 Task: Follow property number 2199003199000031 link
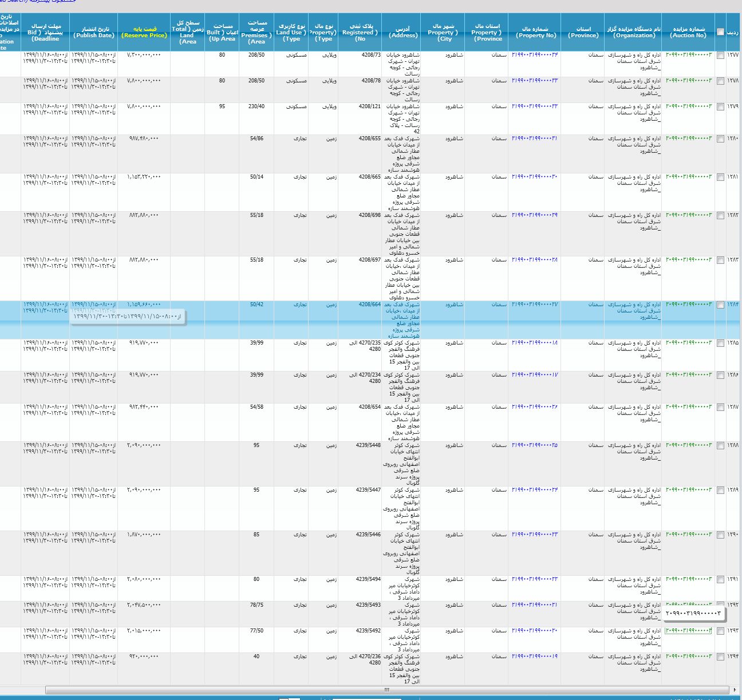pyautogui.click(x=535, y=139)
